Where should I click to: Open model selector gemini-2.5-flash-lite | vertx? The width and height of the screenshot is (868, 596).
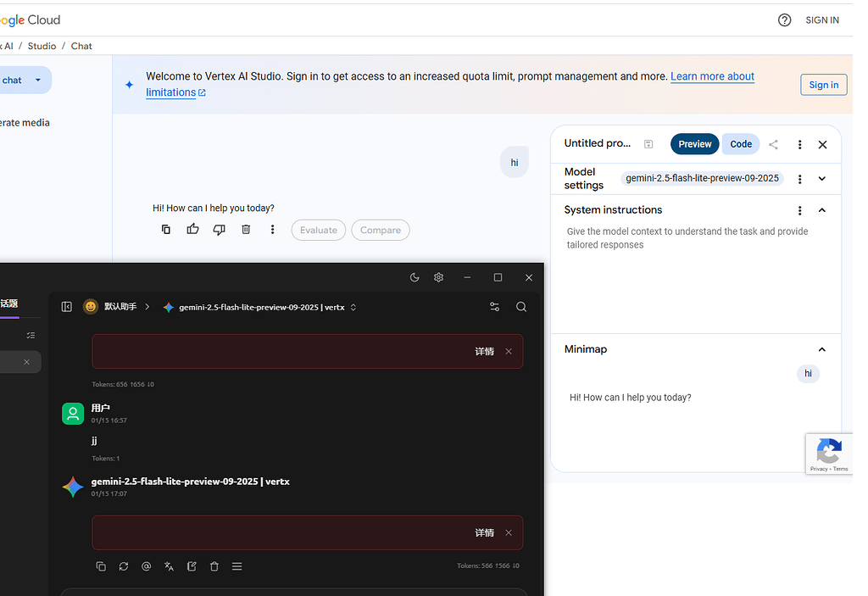pyautogui.click(x=259, y=308)
